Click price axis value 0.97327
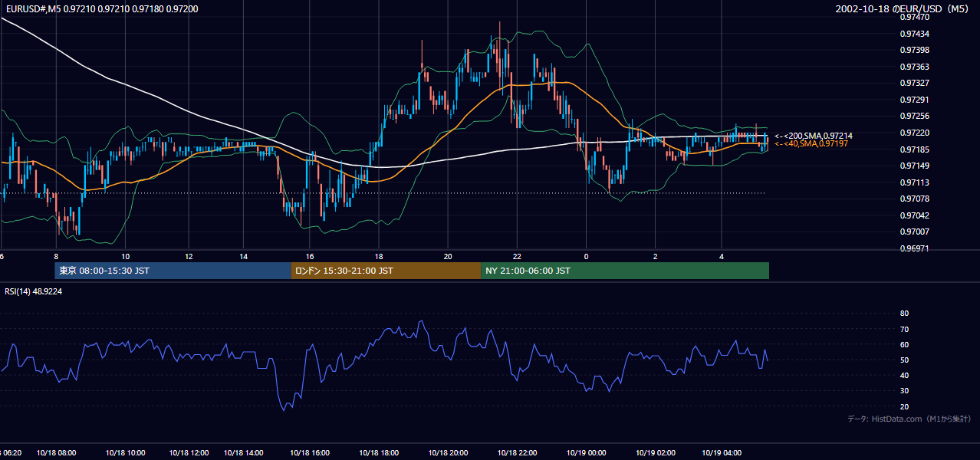 (915, 83)
